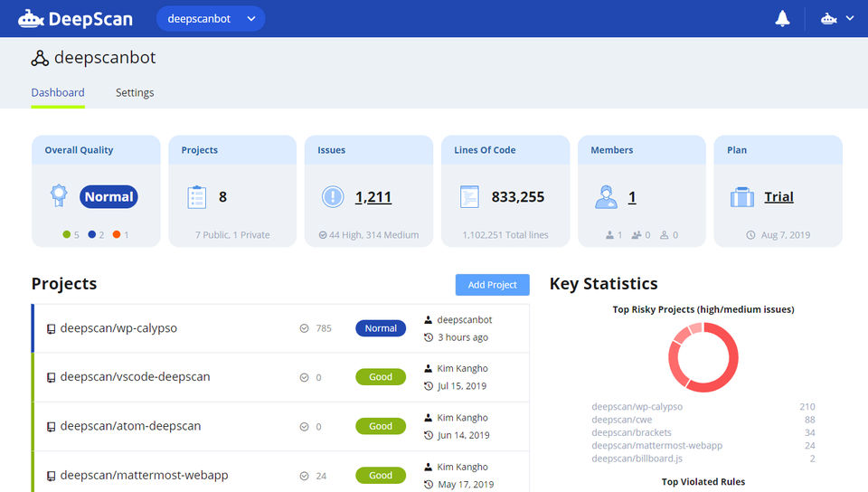Open the deepscan/wp-calypso project

tap(118, 328)
